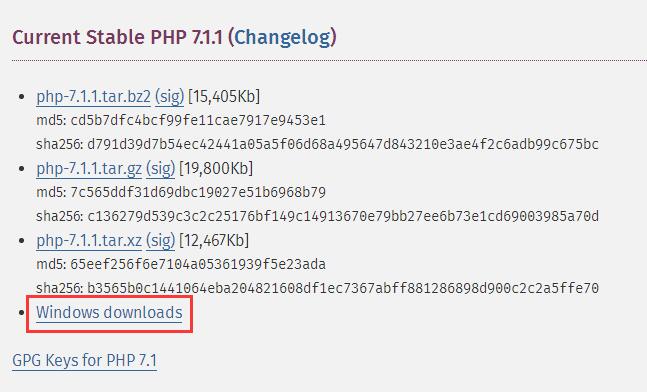The width and height of the screenshot is (647, 392).
Task: Open sig link for the tar.gz file
Action: (x=160, y=168)
